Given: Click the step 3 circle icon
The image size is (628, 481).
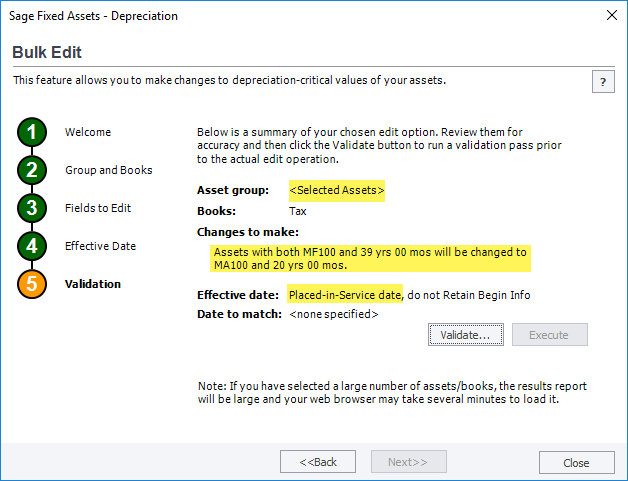Looking at the screenshot, I should coord(32,208).
